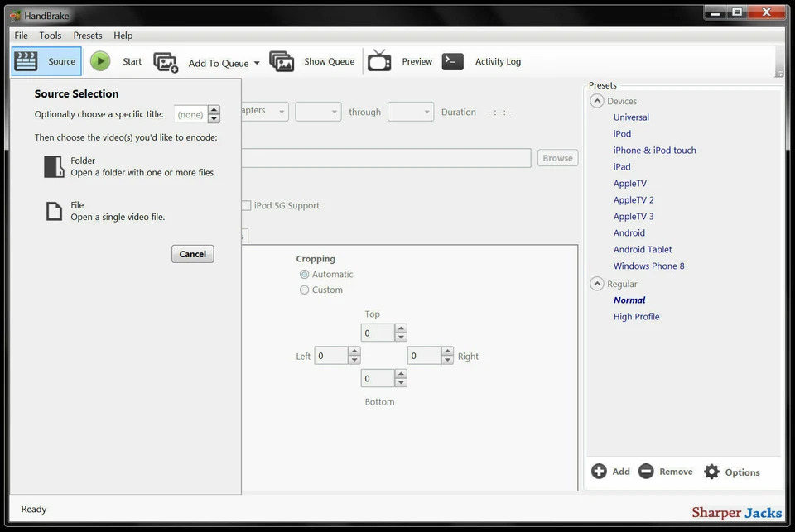Viewport: 795px width, 532px height.
Task: Open the Add To Queue dropdown arrow
Action: coord(257,62)
